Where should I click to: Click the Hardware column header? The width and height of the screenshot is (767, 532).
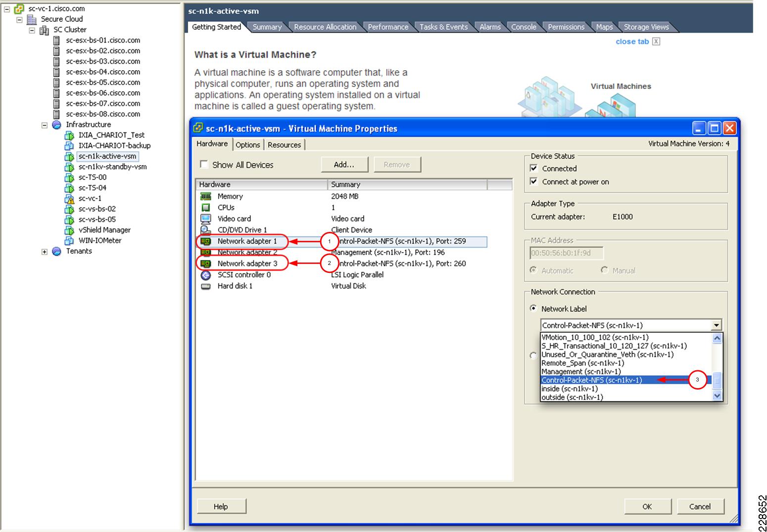(x=261, y=184)
